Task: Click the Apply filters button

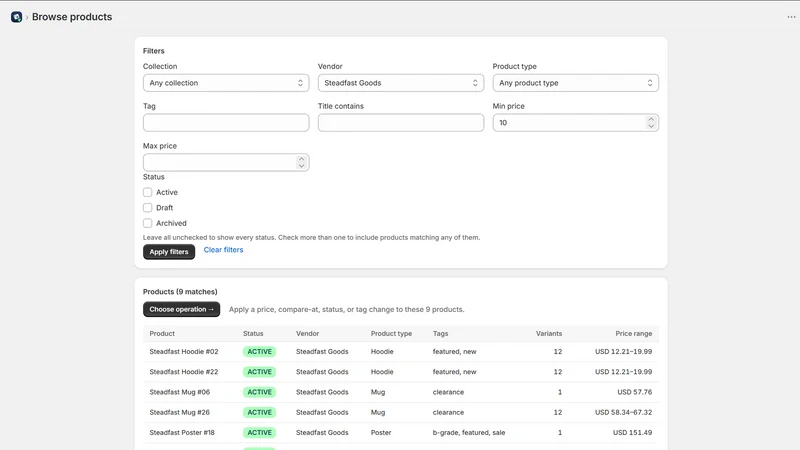Action: [x=169, y=252]
